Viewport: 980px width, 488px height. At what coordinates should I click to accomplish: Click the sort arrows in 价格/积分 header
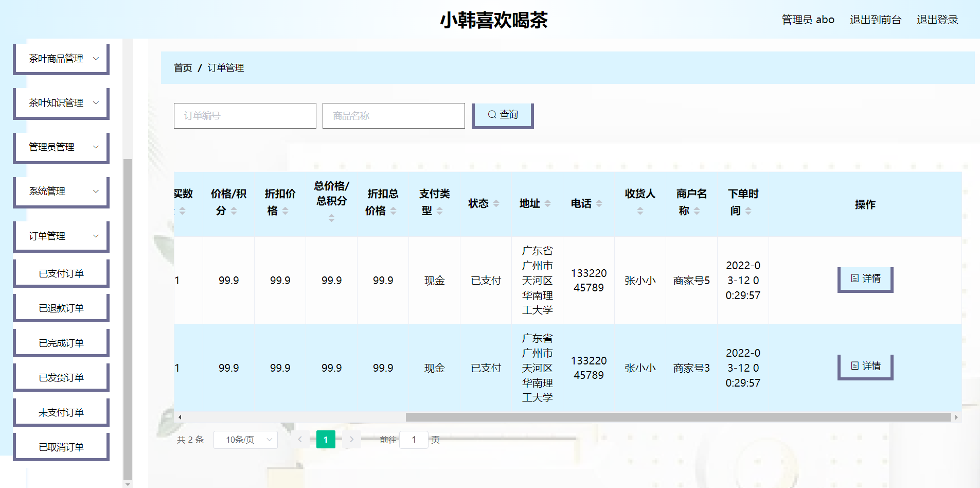[x=234, y=211]
